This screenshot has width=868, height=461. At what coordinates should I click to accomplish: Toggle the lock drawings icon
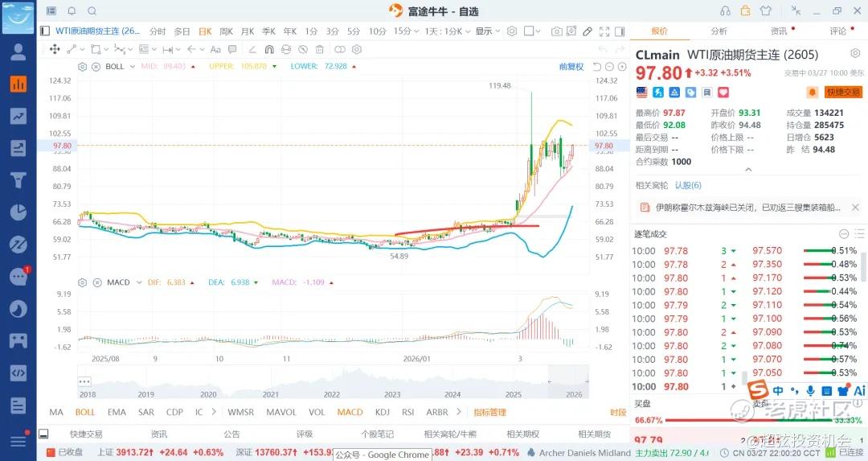point(285,49)
